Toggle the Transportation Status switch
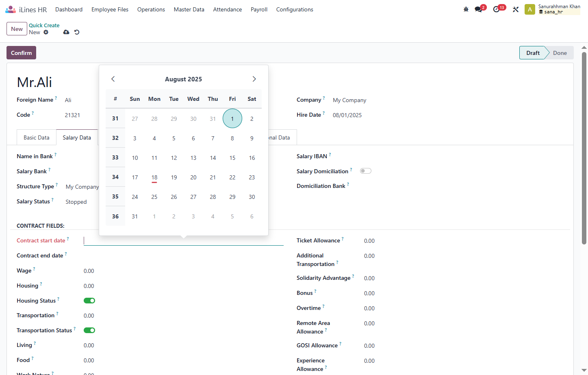 pyautogui.click(x=89, y=330)
